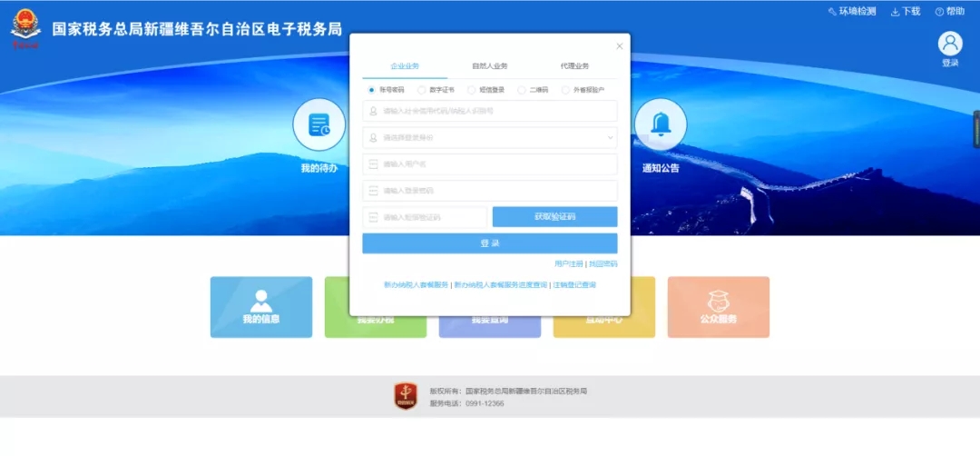Expand the 请选择登录身份 dropdown
The width and height of the screenshot is (980, 456).
coord(490,138)
